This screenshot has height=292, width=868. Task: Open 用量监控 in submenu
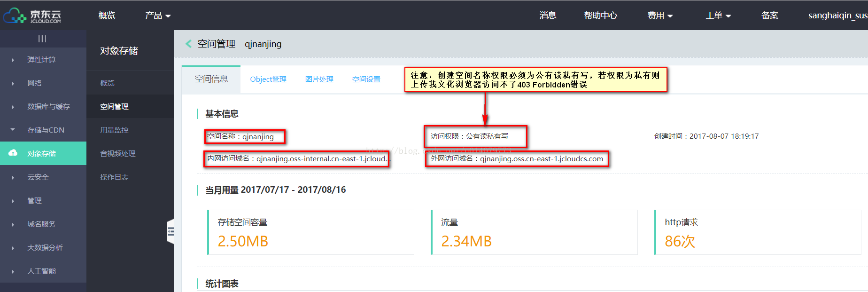[x=130, y=130]
